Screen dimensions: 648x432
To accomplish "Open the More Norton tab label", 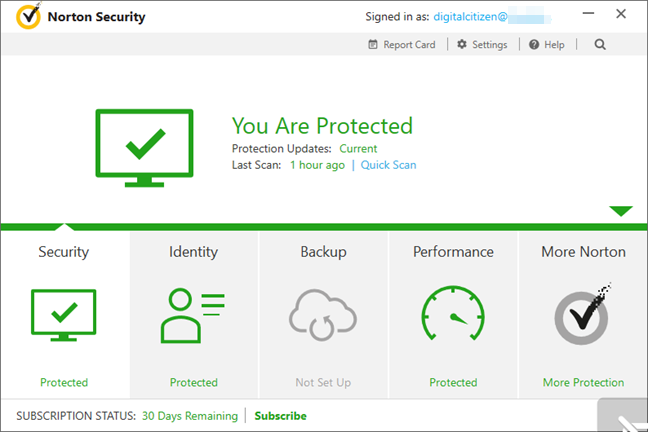I will pos(584,252).
